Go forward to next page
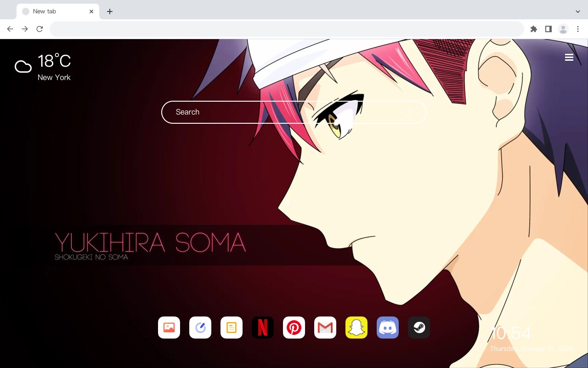The image size is (588, 368). tap(25, 29)
